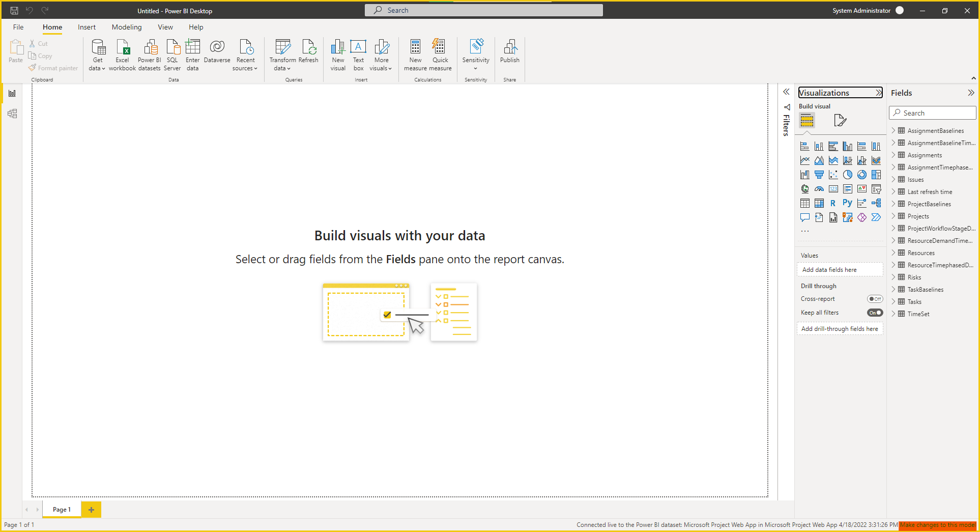The height and width of the screenshot is (532, 980).
Task: Choose the Funnel chart visual
Action: [x=819, y=175]
